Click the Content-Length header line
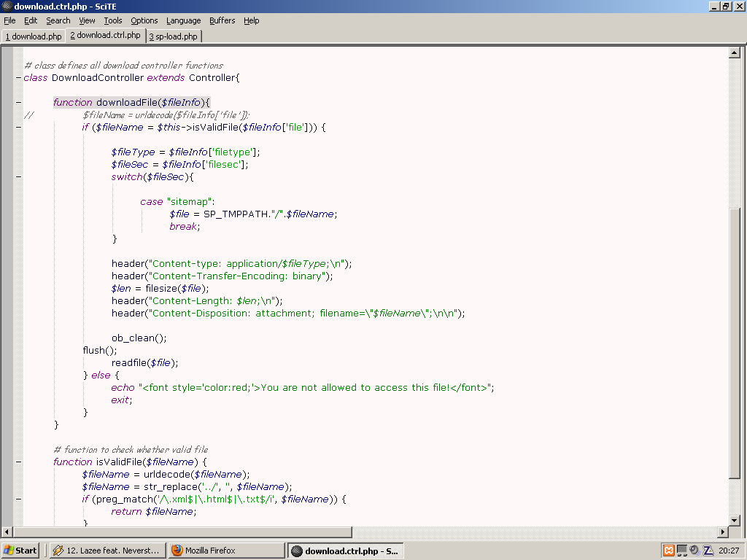The height and width of the screenshot is (560, 747). [197, 300]
